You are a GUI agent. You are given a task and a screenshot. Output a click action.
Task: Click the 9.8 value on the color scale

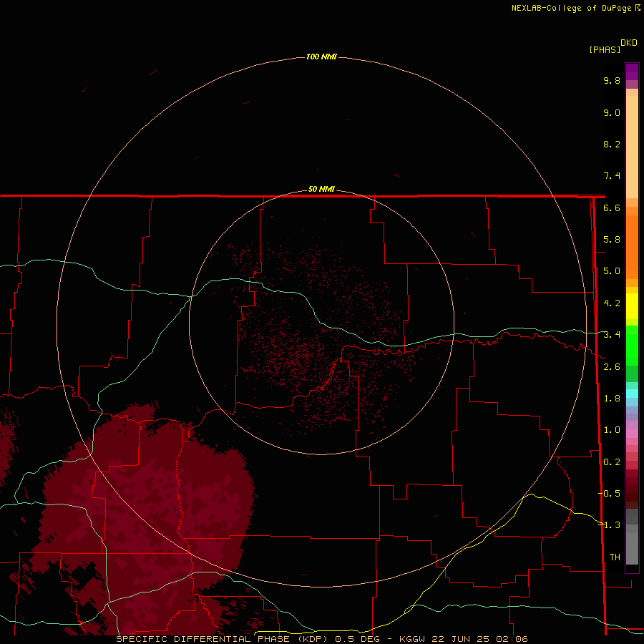pos(612,80)
